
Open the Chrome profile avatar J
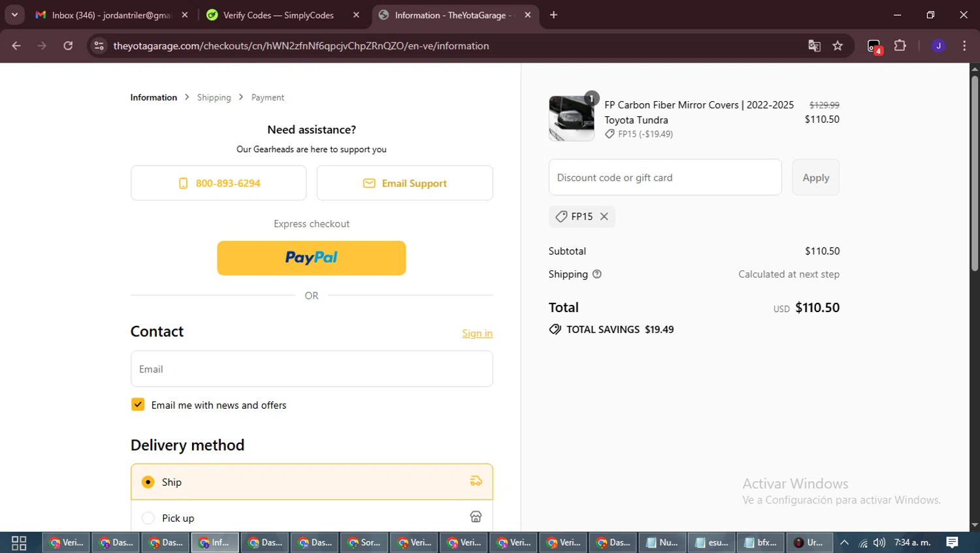click(x=938, y=46)
